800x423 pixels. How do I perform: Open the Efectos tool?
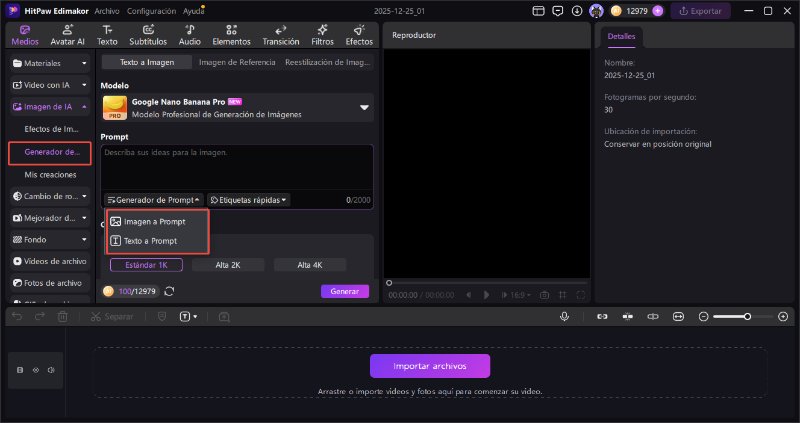coord(359,35)
